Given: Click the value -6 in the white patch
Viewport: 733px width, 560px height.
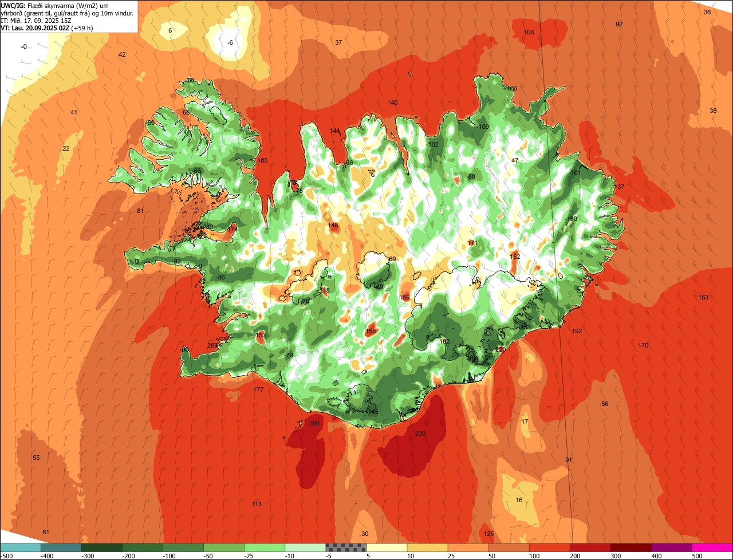Looking at the screenshot, I should (230, 42).
